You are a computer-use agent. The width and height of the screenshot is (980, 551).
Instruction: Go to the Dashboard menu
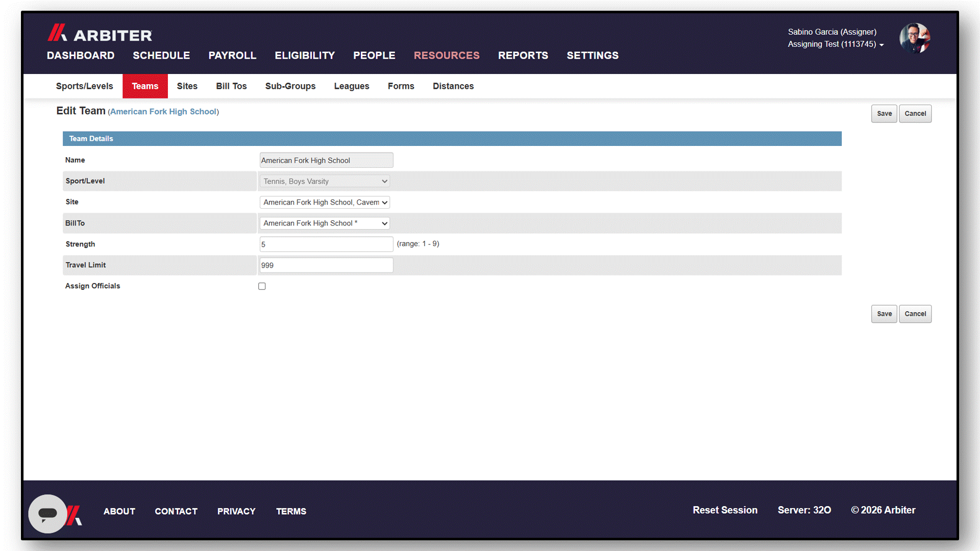point(81,55)
